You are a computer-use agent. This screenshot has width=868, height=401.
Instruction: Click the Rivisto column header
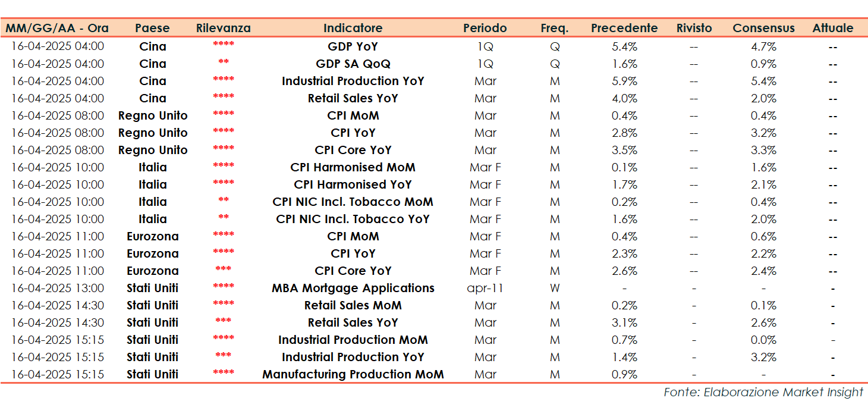pyautogui.click(x=694, y=28)
